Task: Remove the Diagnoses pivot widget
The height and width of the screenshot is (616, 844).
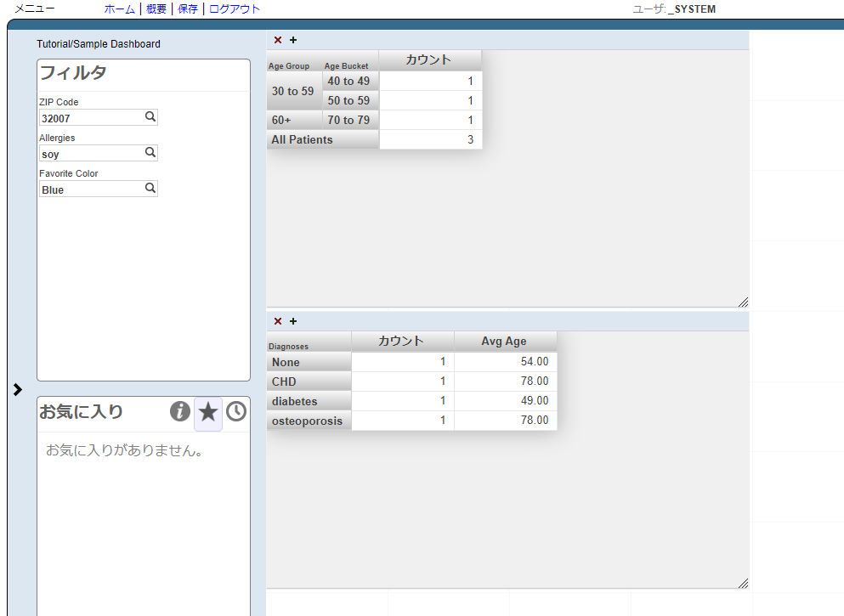Action: 278,321
